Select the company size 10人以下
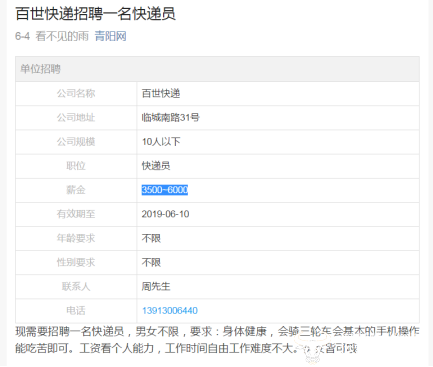The width and height of the screenshot is (433, 367). pos(161,142)
